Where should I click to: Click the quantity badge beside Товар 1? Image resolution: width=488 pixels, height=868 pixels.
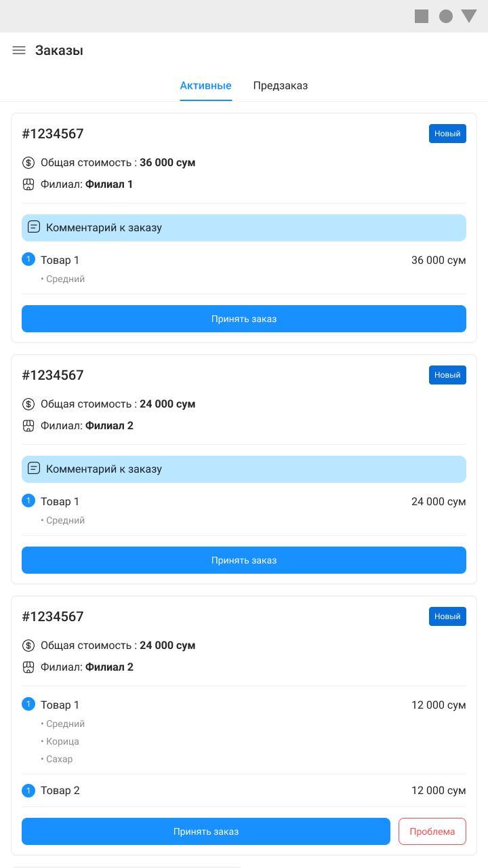pyautogui.click(x=28, y=259)
